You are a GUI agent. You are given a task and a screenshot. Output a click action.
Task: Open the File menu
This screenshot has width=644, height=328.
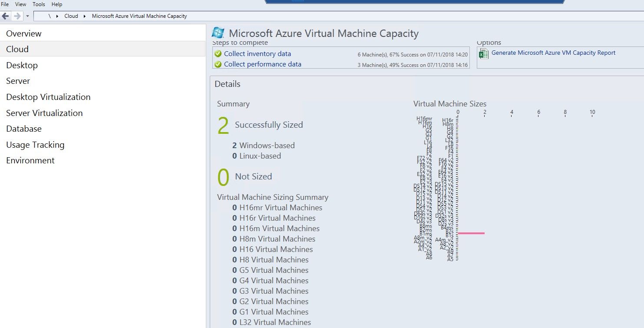(5, 4)
